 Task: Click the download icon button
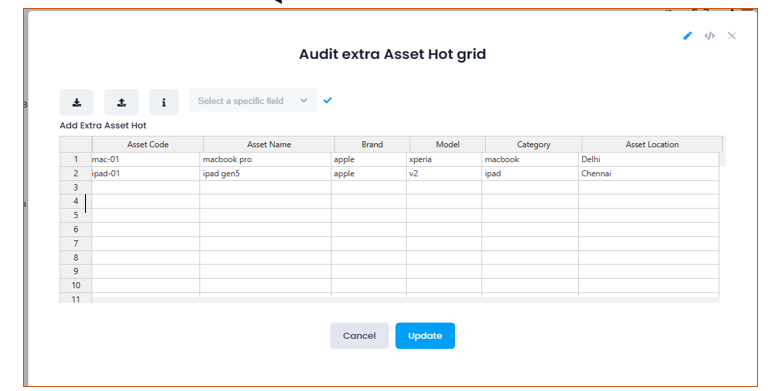point(77,102)
